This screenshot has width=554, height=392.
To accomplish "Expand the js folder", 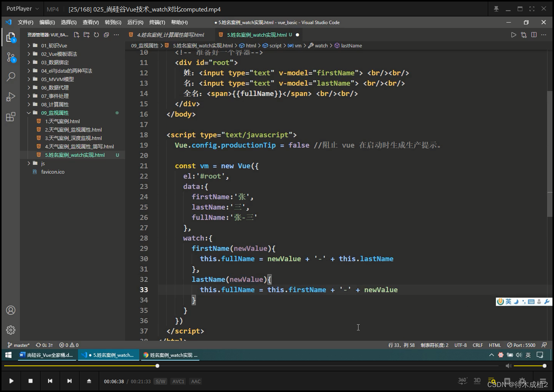I will click(x=73, y=163).
